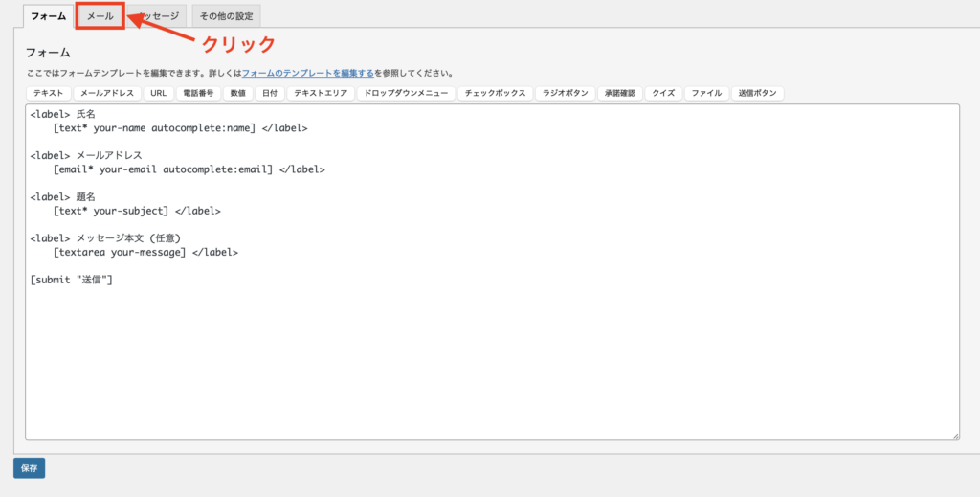This screenshot has height=497, width=980.
Task: Add a クイズ form tag
Action: [663, 94]
